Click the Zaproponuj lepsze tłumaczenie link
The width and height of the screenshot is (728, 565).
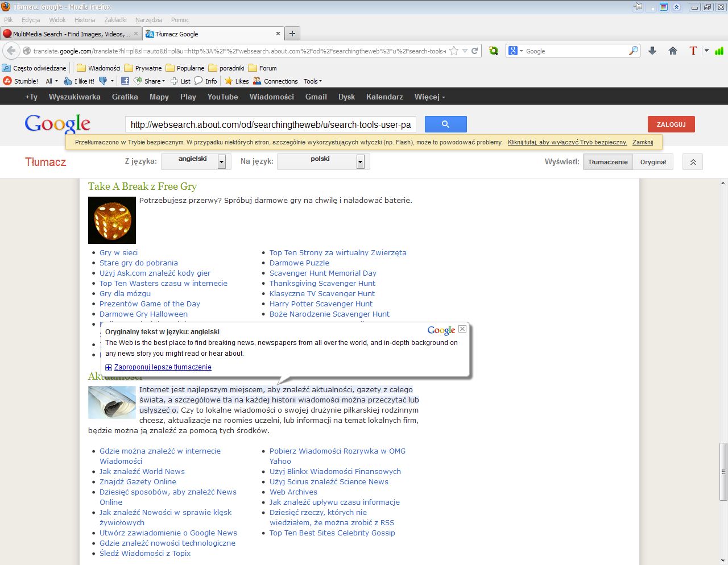(163, 367)
